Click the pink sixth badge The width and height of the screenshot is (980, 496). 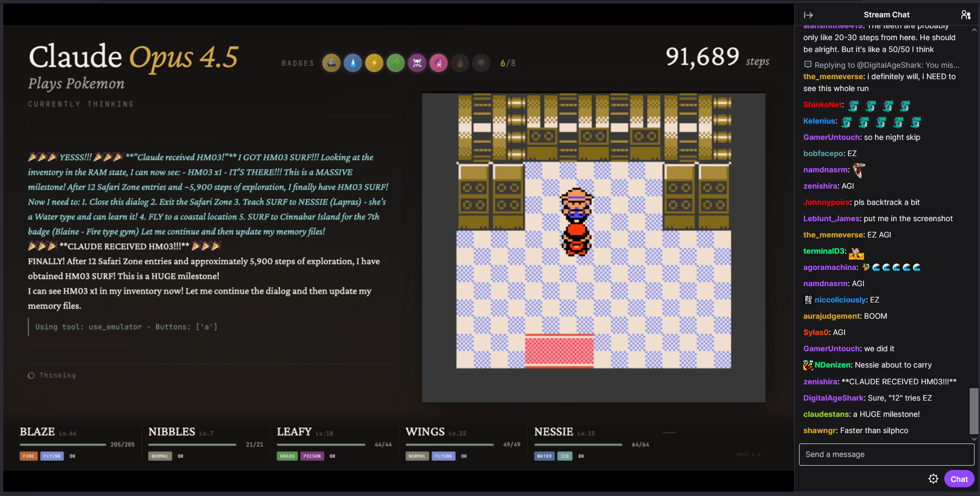tap(438, 63)
